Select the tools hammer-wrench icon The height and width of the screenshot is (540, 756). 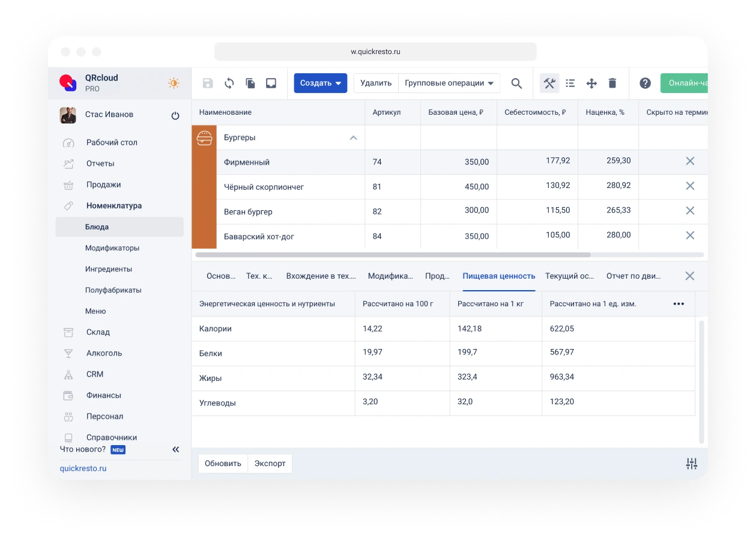tap(549, 83)
